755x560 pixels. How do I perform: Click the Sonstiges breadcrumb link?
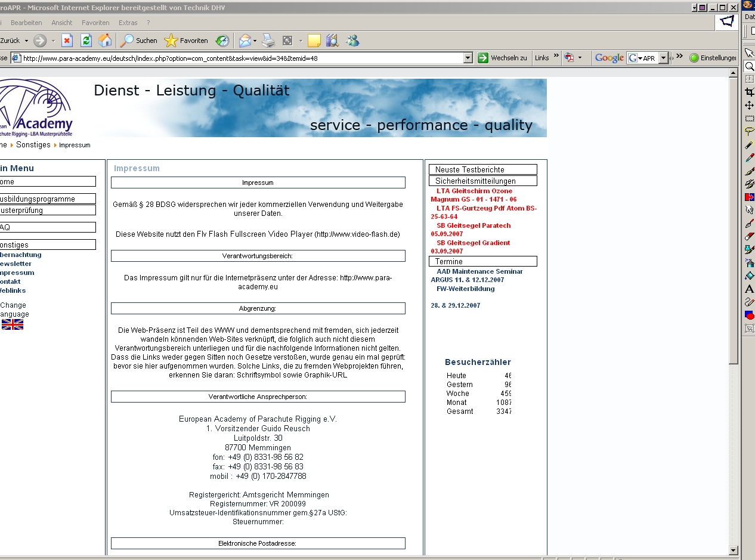coord(33,145)
